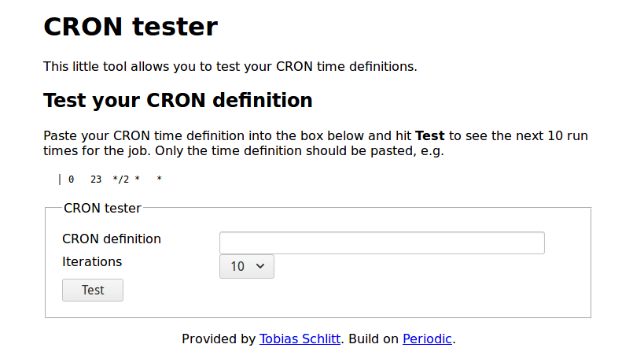Click the selected value "10" in Iterations

237,266
